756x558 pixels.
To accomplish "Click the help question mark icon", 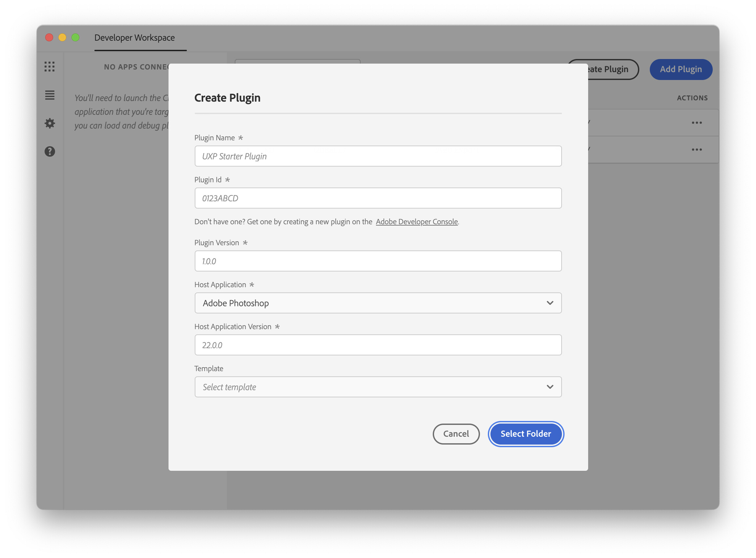I will (50, 151).
